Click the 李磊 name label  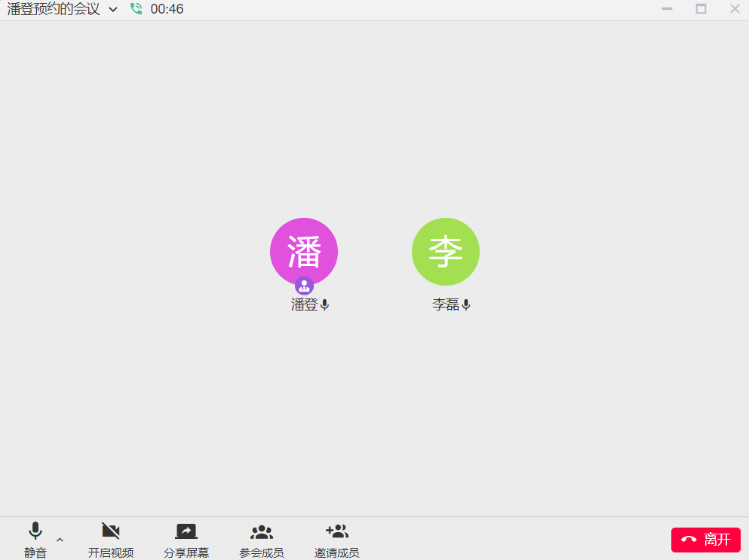coord(445,305)
